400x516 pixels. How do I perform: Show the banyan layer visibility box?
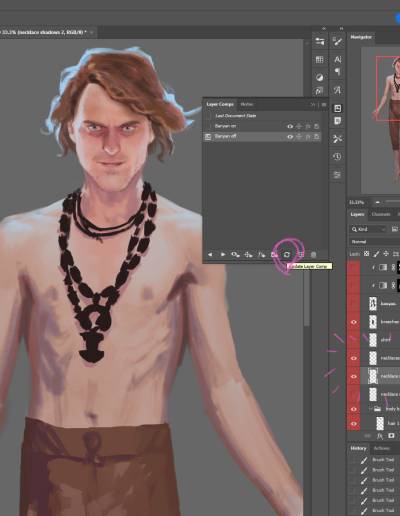pyautogui.click(x=354, y=304)
